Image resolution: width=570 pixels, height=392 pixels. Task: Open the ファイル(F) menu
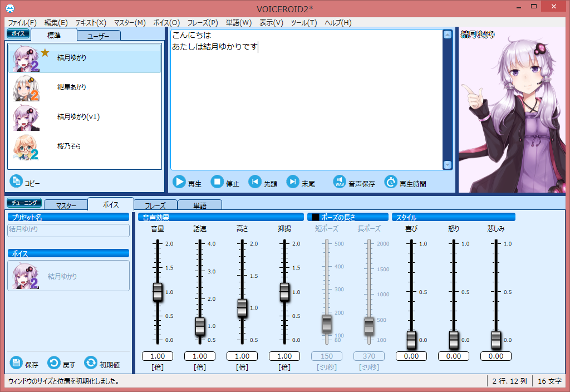coord(22,22)
